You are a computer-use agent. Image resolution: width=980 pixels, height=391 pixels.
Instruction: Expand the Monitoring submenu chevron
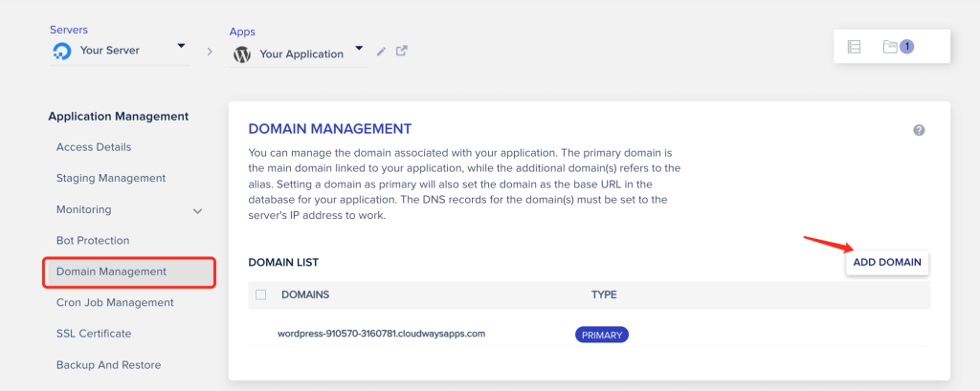click(198, 210)
